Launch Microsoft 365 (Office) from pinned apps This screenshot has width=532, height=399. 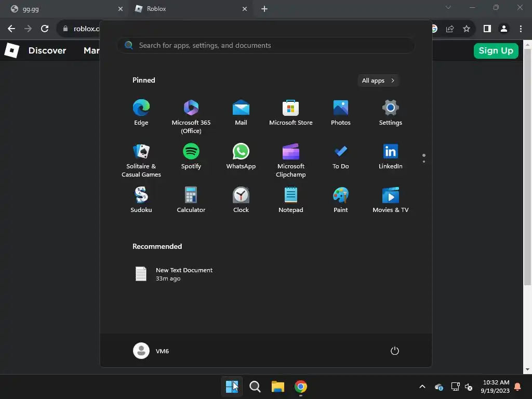click(191, 116)
